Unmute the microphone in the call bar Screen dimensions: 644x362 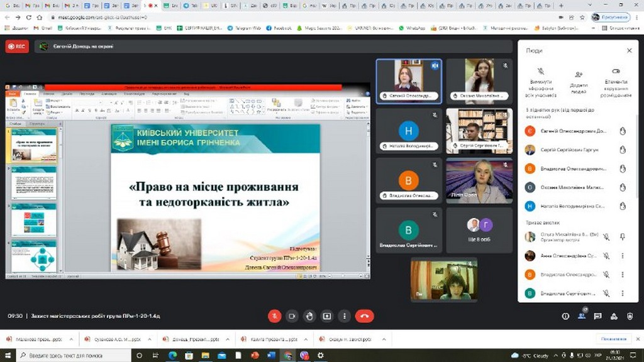274,316
